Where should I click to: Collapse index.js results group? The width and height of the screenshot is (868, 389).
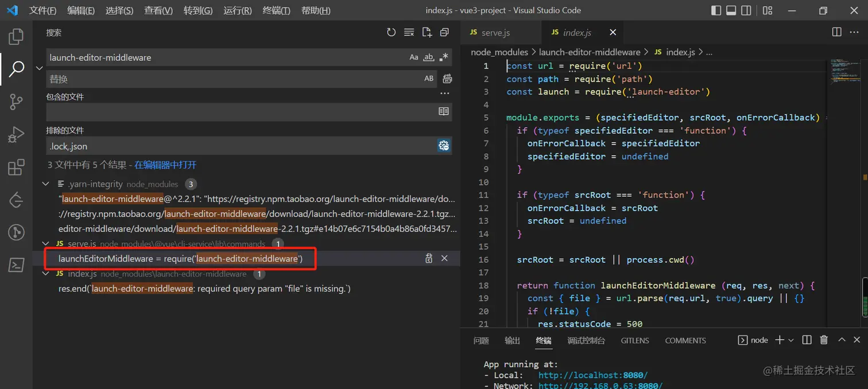(x=46, y=274)
